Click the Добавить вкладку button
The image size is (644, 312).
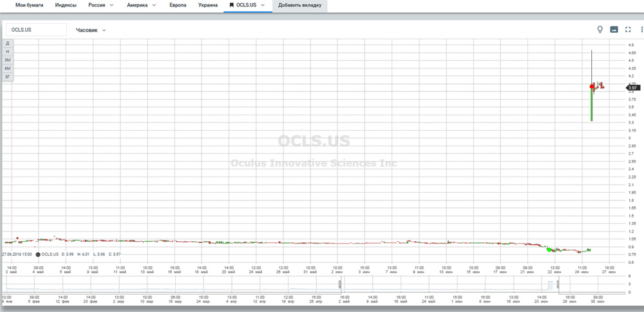click(300, 5)
